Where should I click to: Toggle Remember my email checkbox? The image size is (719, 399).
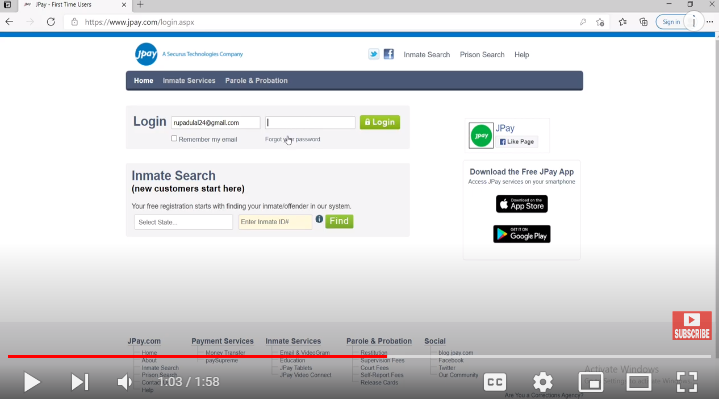174,139
